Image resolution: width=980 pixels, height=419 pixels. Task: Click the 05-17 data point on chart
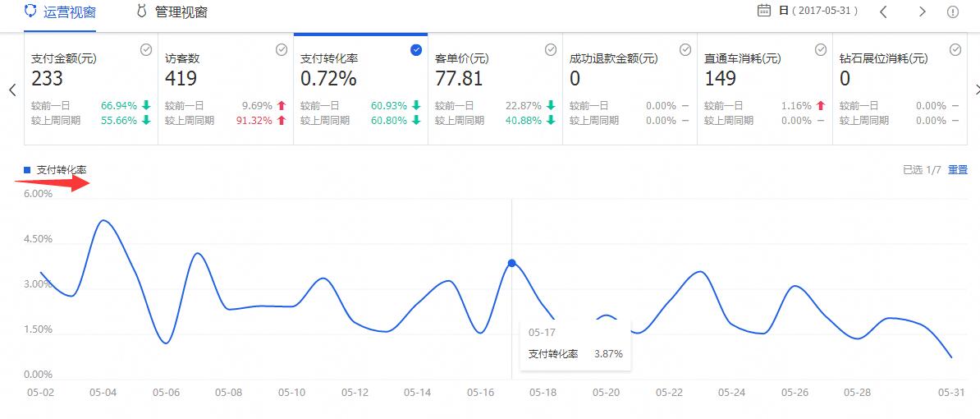[512, 263]
